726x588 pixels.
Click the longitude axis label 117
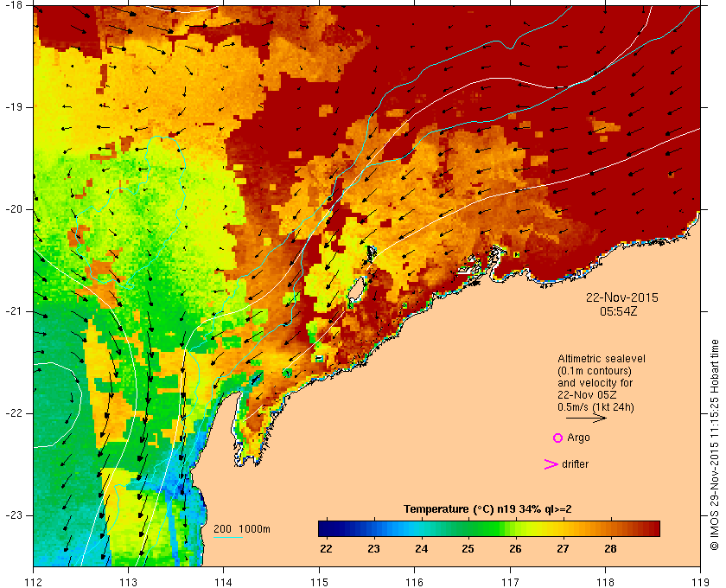[x=510, y=582]
